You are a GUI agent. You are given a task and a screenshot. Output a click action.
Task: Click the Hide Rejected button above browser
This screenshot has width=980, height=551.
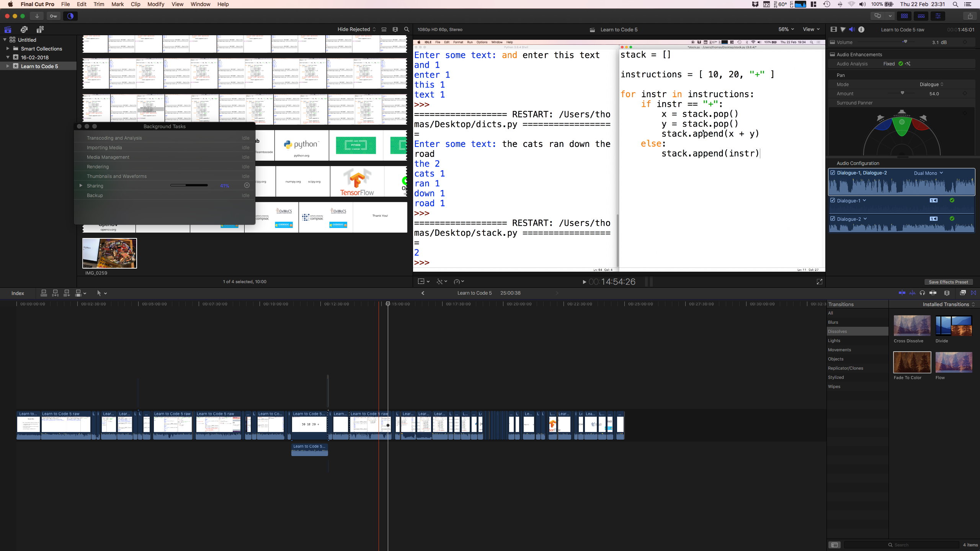pos(353,29)
